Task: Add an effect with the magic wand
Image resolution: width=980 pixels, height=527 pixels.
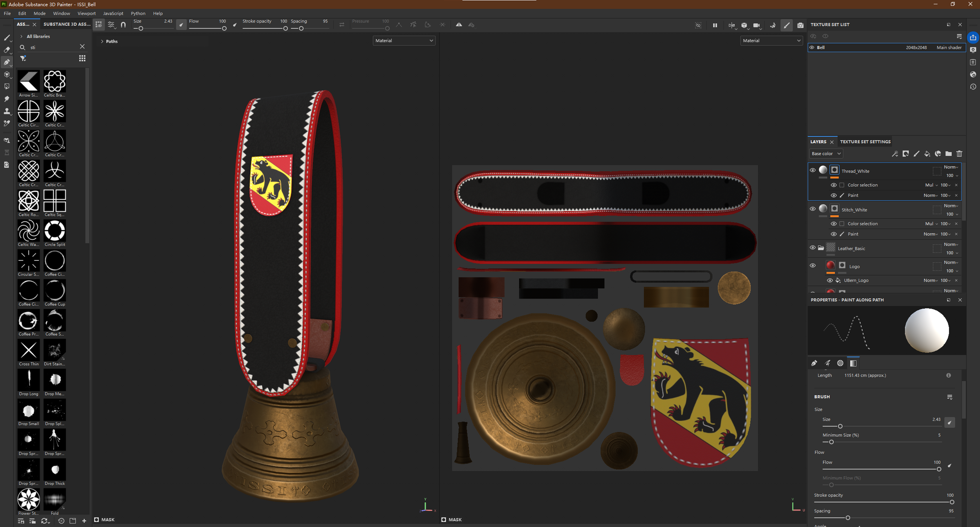Action: (x=895, y=154)
